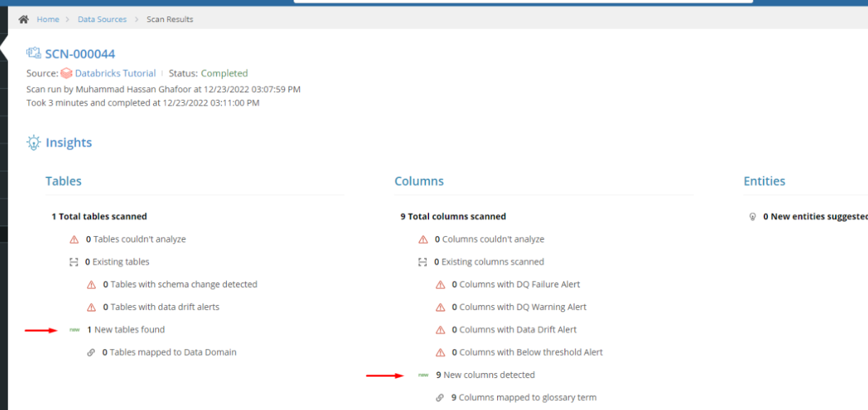Click the scan icon beside SCN-000044
Image resolution: width=868 pixels, height=410 pixels.
point(33,53)
